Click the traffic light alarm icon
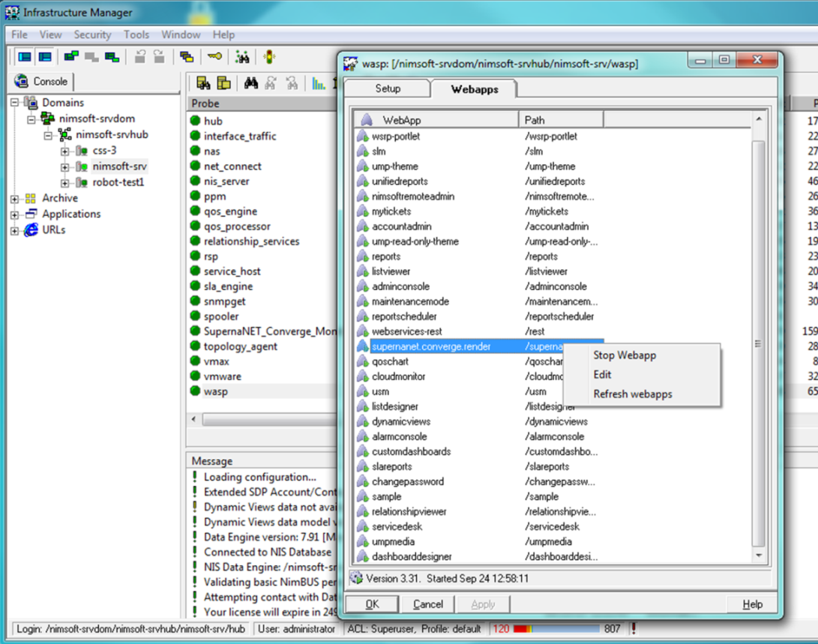Viewport: 818px width, 644px height. click(269, 56)
